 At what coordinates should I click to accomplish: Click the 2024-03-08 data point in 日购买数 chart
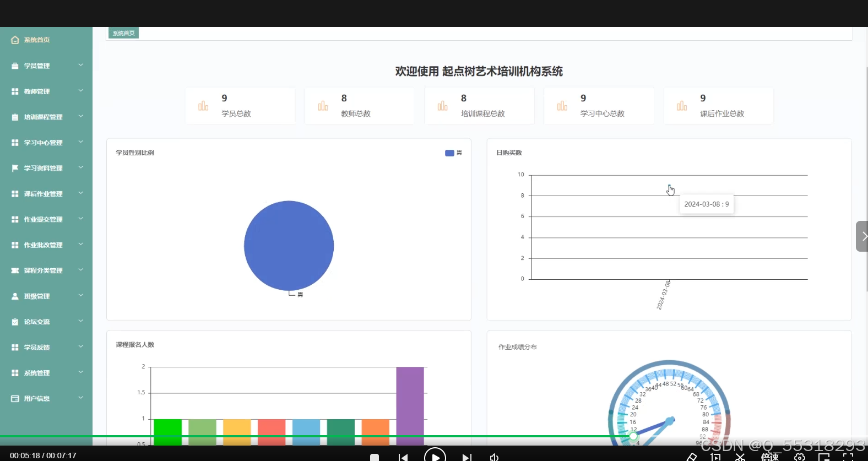(x=669, y=186)
